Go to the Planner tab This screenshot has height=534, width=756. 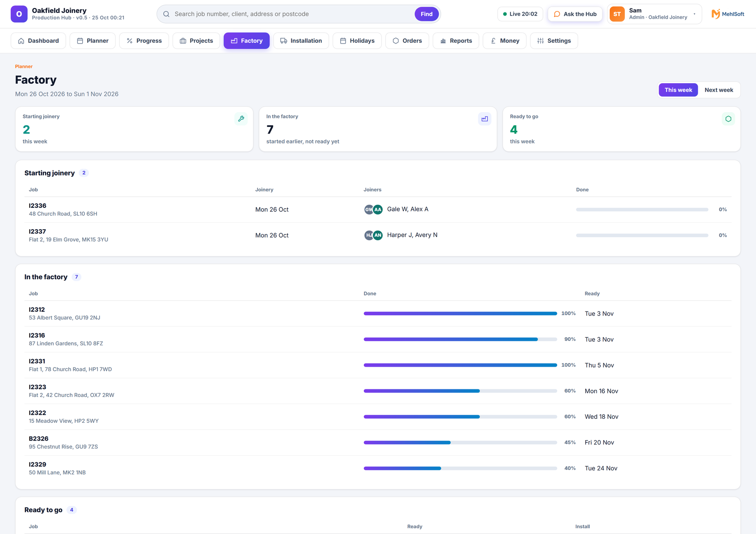tap(92, 40)
